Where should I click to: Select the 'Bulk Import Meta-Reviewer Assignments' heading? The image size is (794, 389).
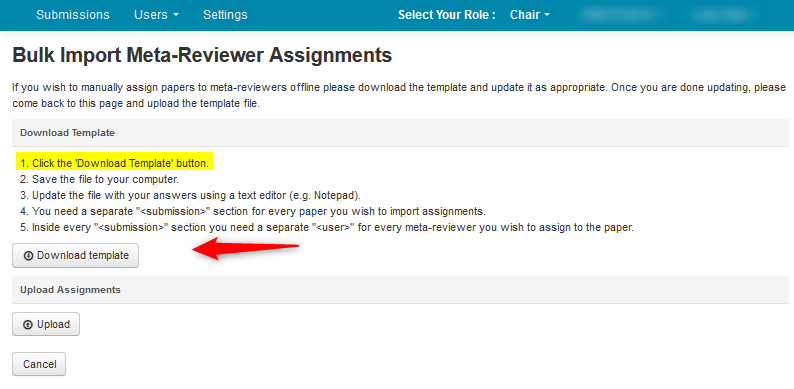coord(202,55)
